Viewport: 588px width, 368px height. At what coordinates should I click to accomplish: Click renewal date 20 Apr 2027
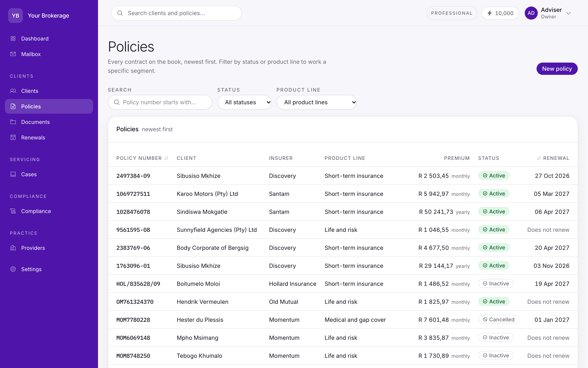(552, 248)
